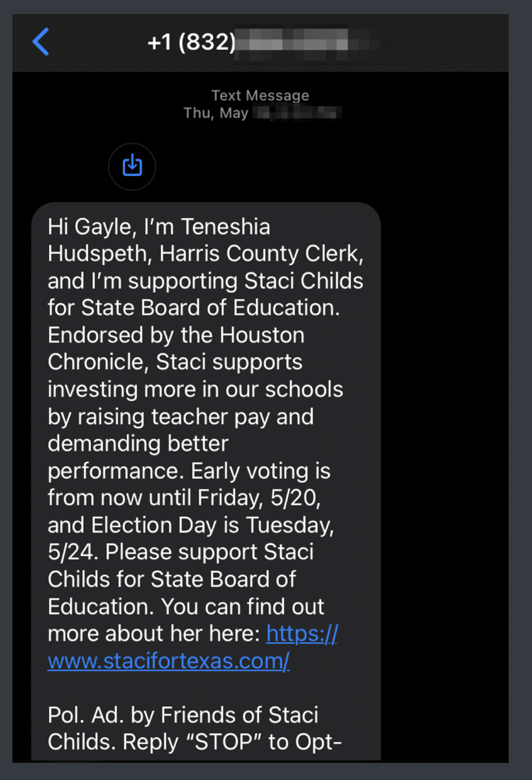
Task: Tap the blurred date next to "Thu, May"
Action: (x=298, y=114)
